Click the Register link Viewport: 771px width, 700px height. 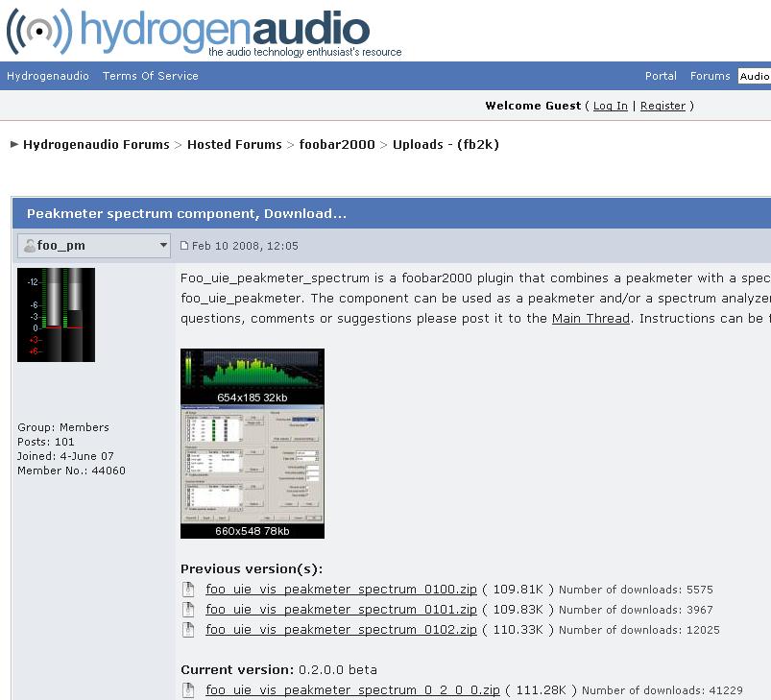(663, 106)
